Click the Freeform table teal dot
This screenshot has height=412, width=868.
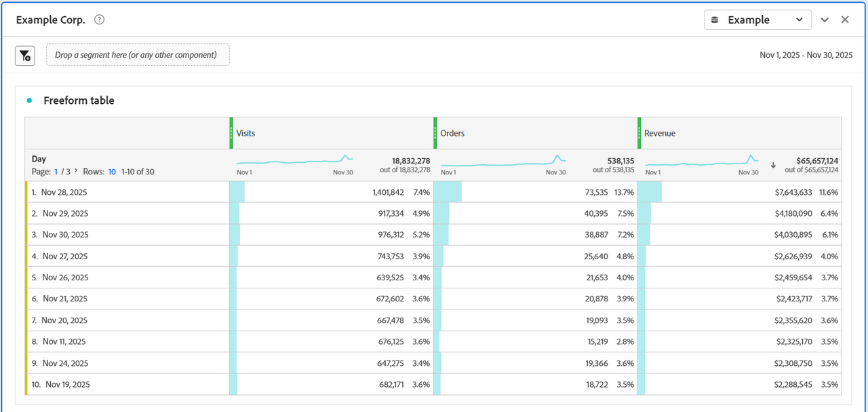[x=29, y=100]
